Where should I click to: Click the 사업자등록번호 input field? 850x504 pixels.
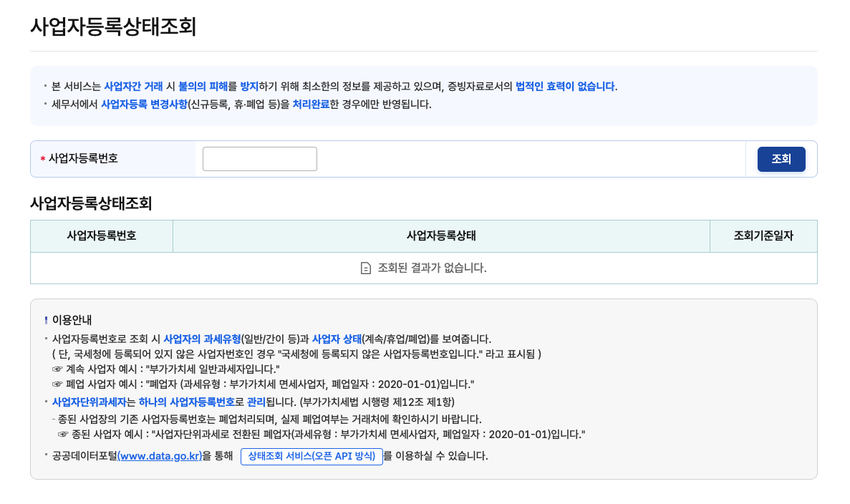(x=259, y=158)
